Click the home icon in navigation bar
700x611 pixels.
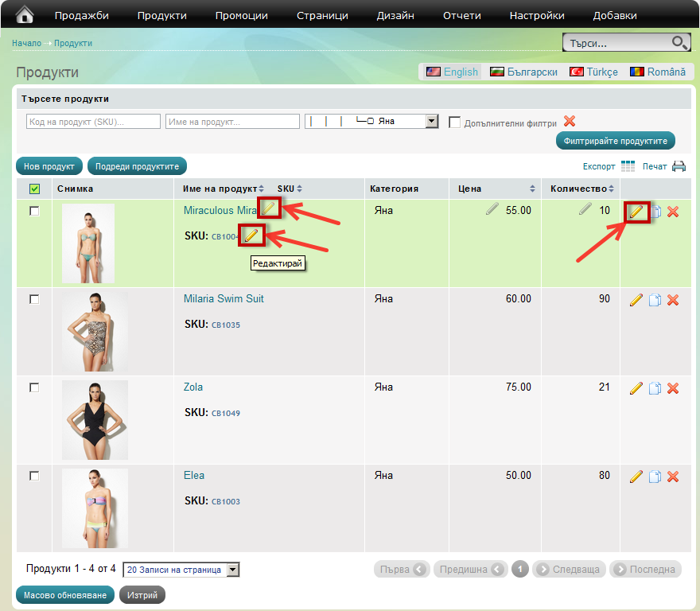[25, 14]
